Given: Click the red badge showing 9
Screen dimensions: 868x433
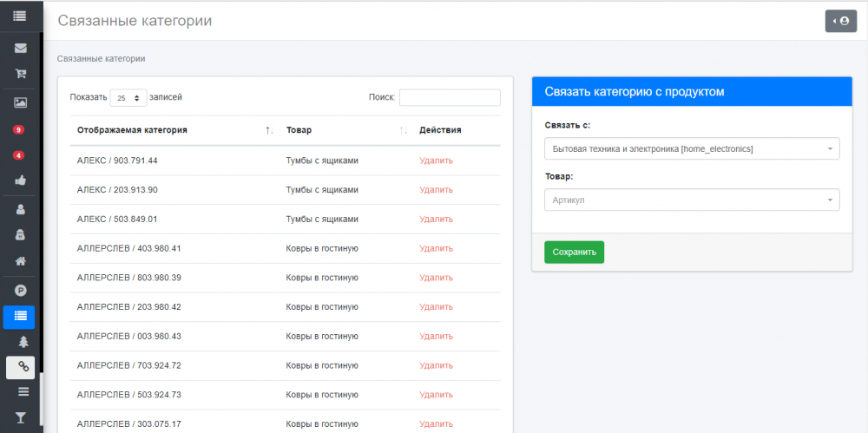Looking at the screenshot, I should [18, 130].
